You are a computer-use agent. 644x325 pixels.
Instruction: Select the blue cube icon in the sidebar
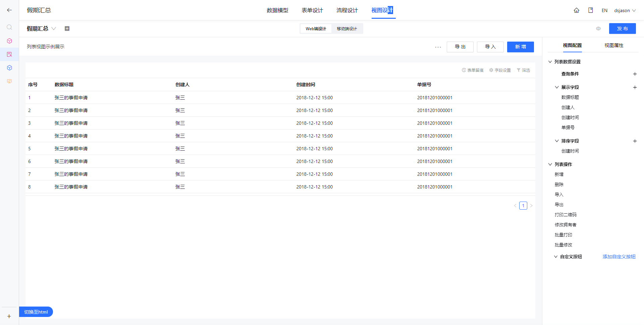tap(9, 68)
